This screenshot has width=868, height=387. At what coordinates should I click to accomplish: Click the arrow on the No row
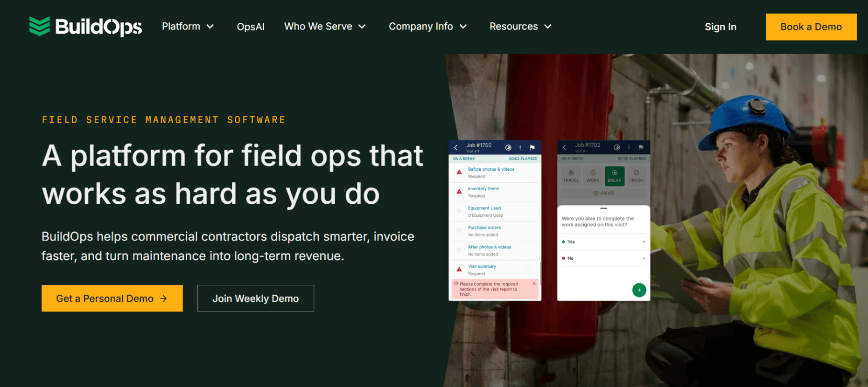tap(644, 258)
